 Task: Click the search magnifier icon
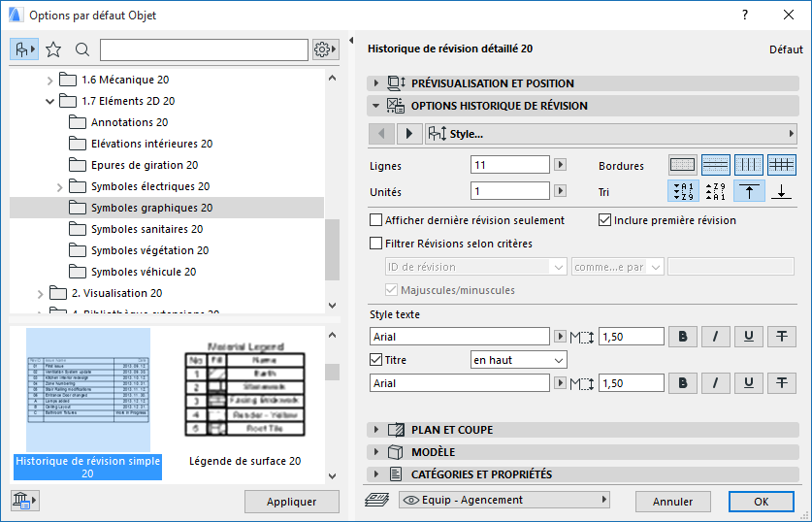pos(82,49)
